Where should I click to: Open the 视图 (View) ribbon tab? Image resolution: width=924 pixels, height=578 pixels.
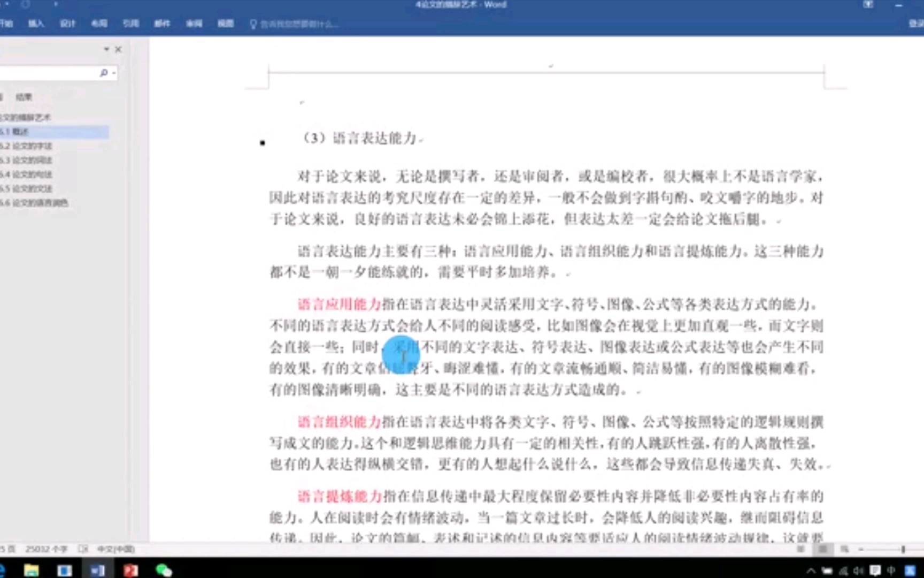[x=226, y=24]
